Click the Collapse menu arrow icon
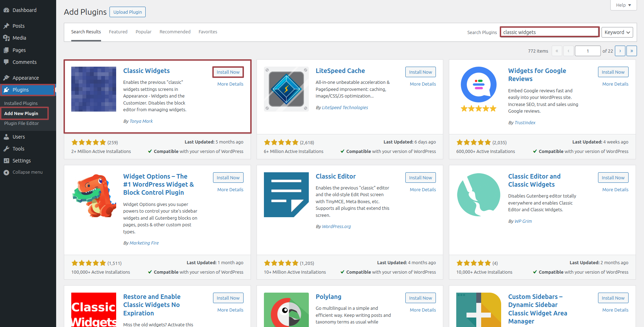 pyautogui.click(x=6, y=172)
